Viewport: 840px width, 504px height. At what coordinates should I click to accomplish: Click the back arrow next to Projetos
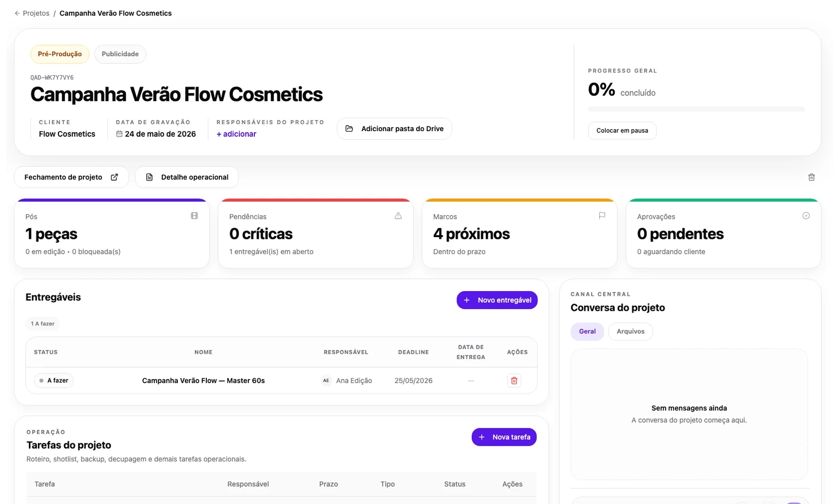[x=17, y=14]
